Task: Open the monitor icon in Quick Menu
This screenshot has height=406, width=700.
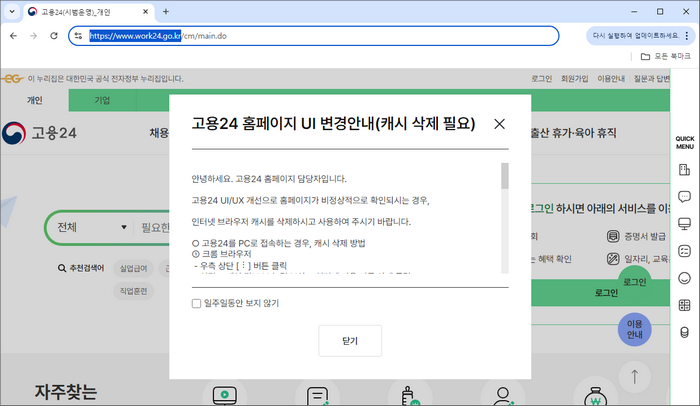Action: (684, 224)
